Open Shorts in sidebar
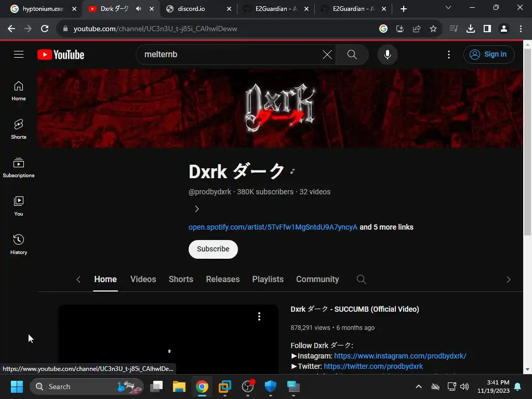 click(x=19, y=129)
